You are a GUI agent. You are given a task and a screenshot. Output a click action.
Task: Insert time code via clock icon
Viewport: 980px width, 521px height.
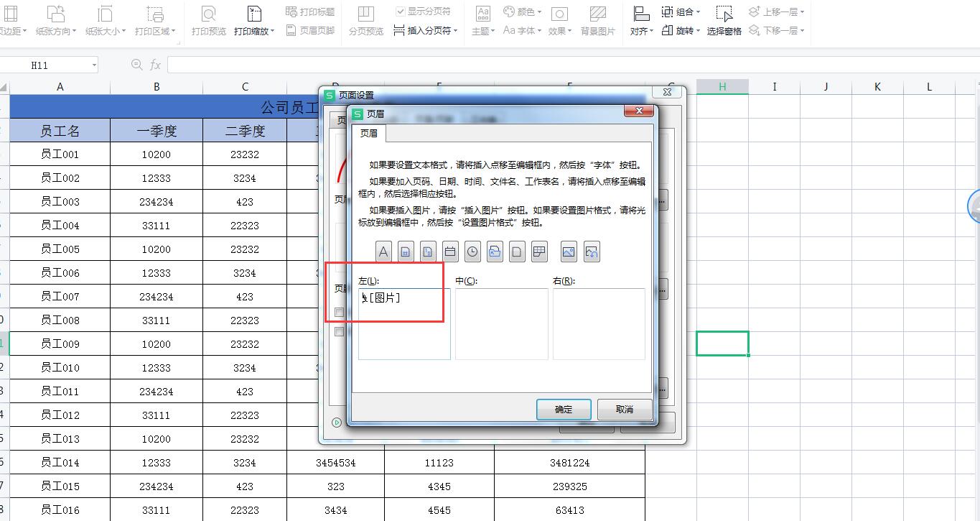point(472,252)
